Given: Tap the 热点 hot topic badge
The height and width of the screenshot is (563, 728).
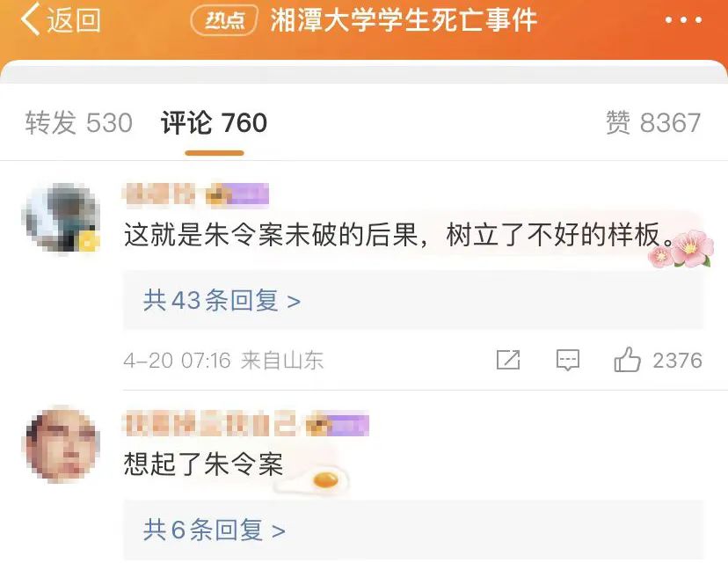Looking at the screenshot, I should [224, 20].
